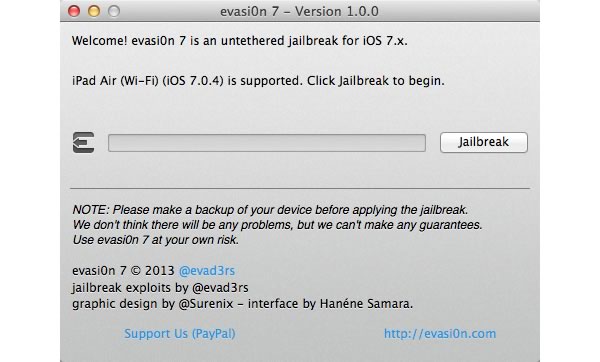Minimize the window with the yellow button
The width and height of the screenshot is (600, 362).
[94, 11]
